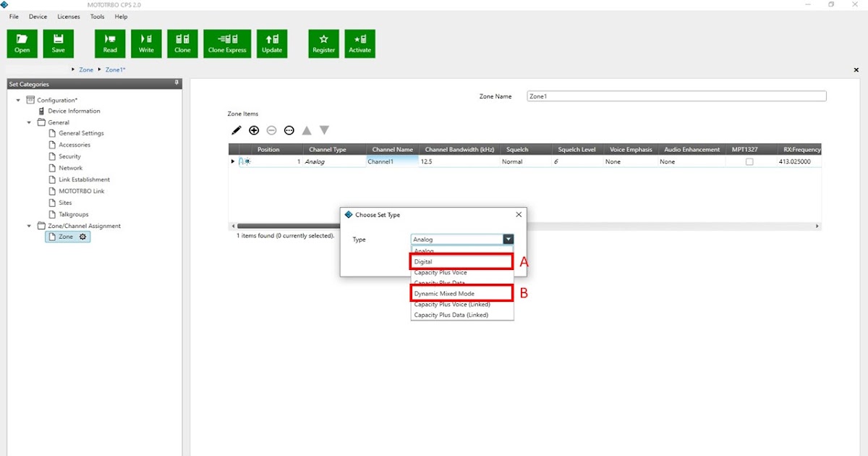
Task: Click the Write toolbar icon
Action: (146, 43)
